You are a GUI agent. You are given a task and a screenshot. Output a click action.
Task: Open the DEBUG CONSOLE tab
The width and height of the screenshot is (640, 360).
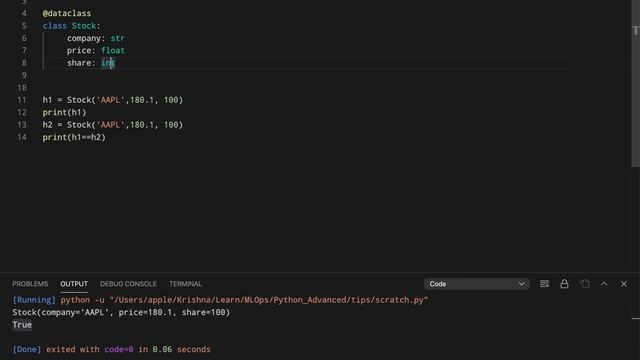[128, 284]
